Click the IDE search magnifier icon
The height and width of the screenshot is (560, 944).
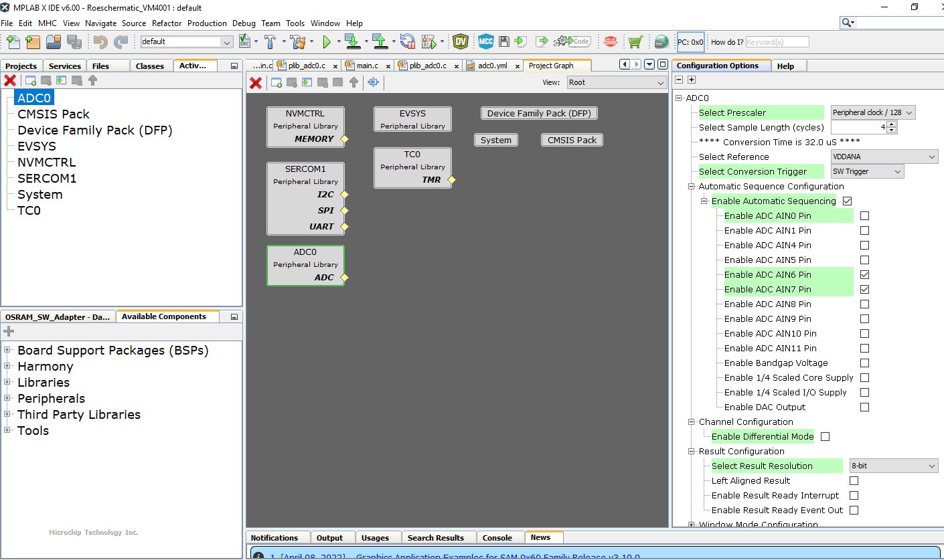click(x=847, y=23)
